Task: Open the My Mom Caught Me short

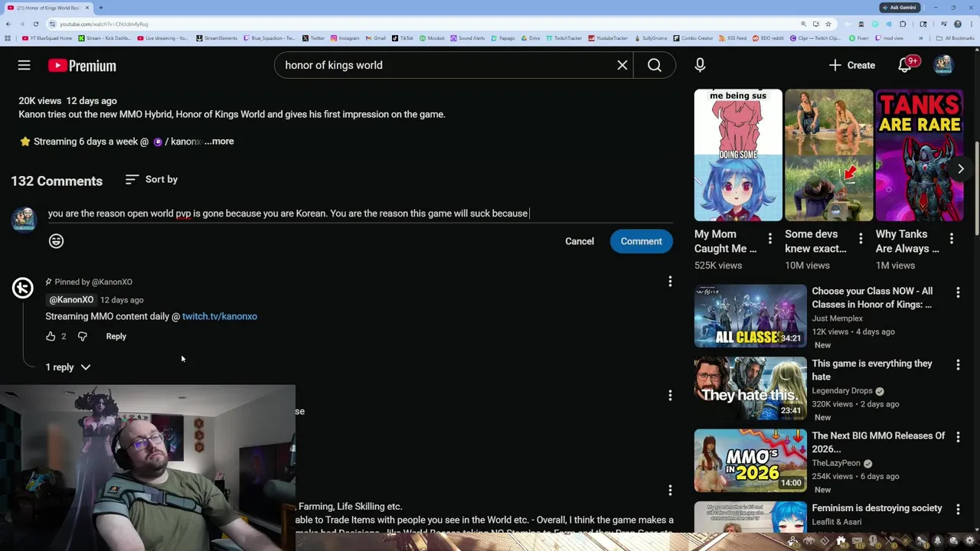Action: (738, 155)
